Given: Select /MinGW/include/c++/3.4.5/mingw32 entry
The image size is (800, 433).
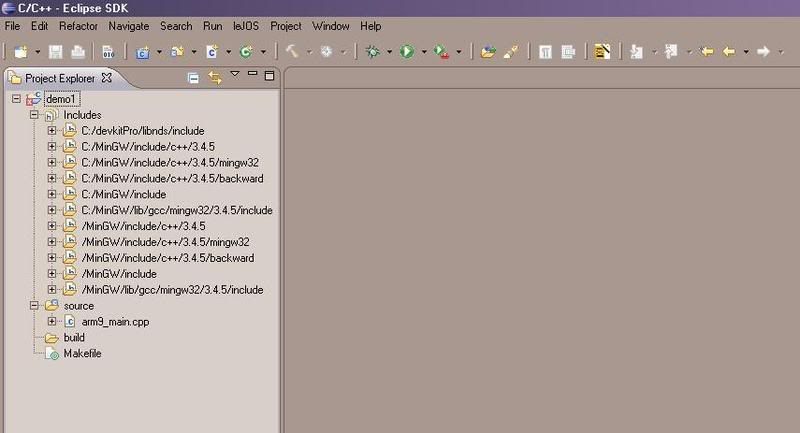Looking at the screenshot, I should pyautogui.click(x=165, y=242).
